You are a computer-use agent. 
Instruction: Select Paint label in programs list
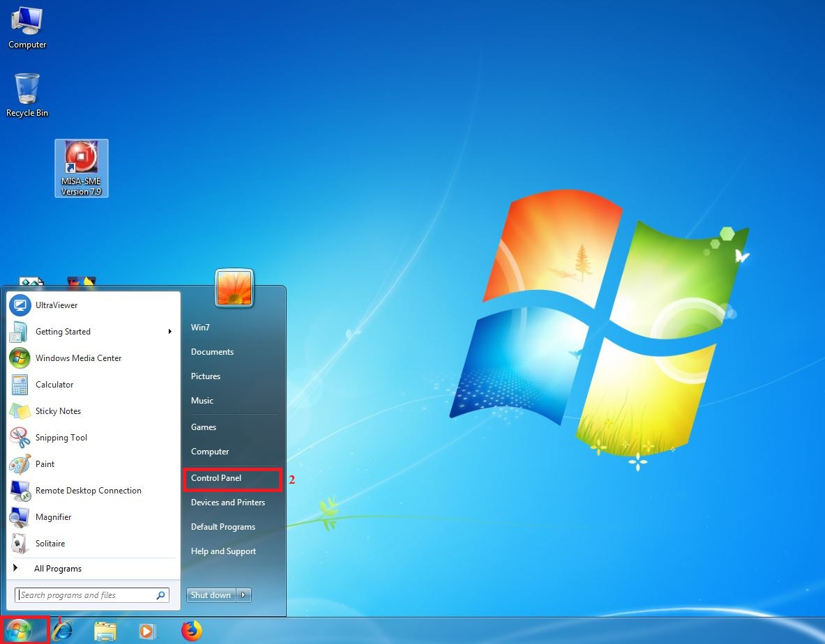tap(45, 464)
